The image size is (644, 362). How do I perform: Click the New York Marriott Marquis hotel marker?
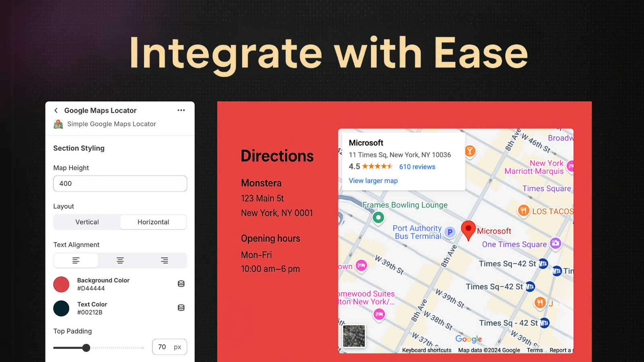[570, 166]
